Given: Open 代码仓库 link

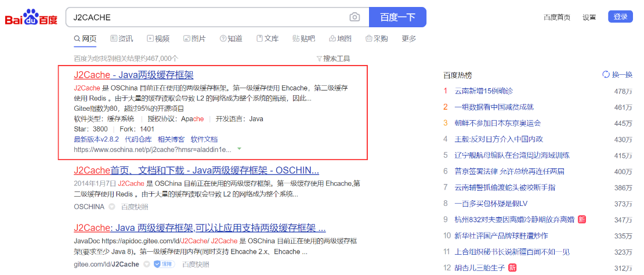Looking at the screenshot, I should click(x=139, y=139).
